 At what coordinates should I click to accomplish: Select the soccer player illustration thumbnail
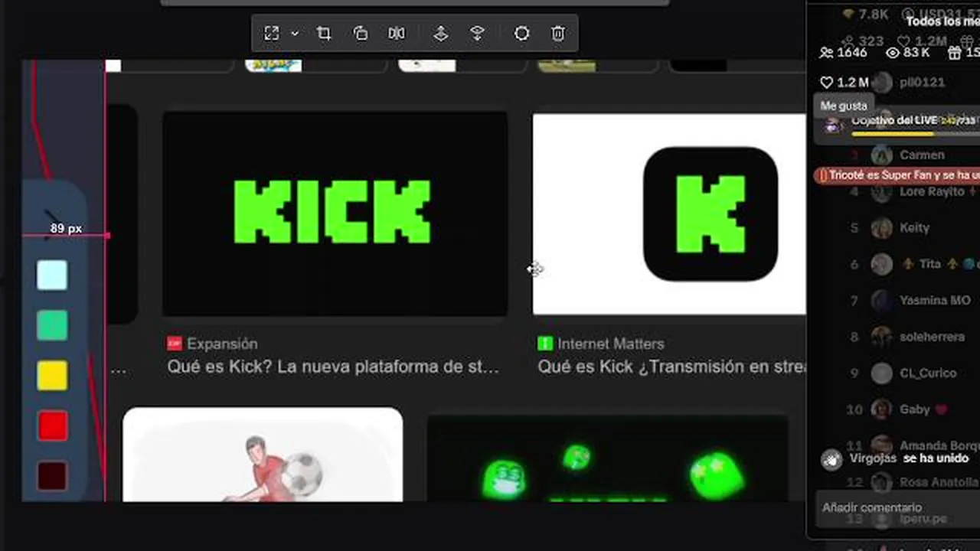click(263, 455)
